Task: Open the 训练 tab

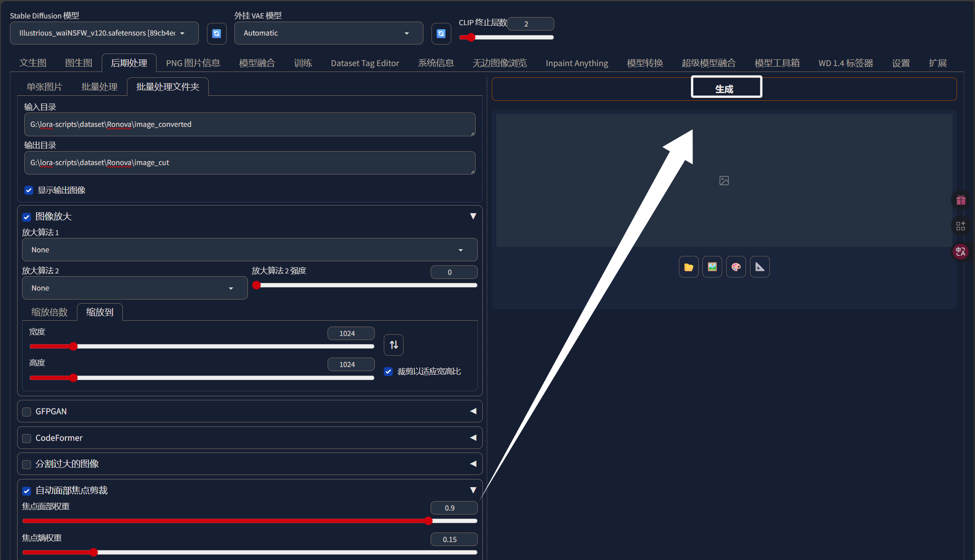Action: [303, 63]
